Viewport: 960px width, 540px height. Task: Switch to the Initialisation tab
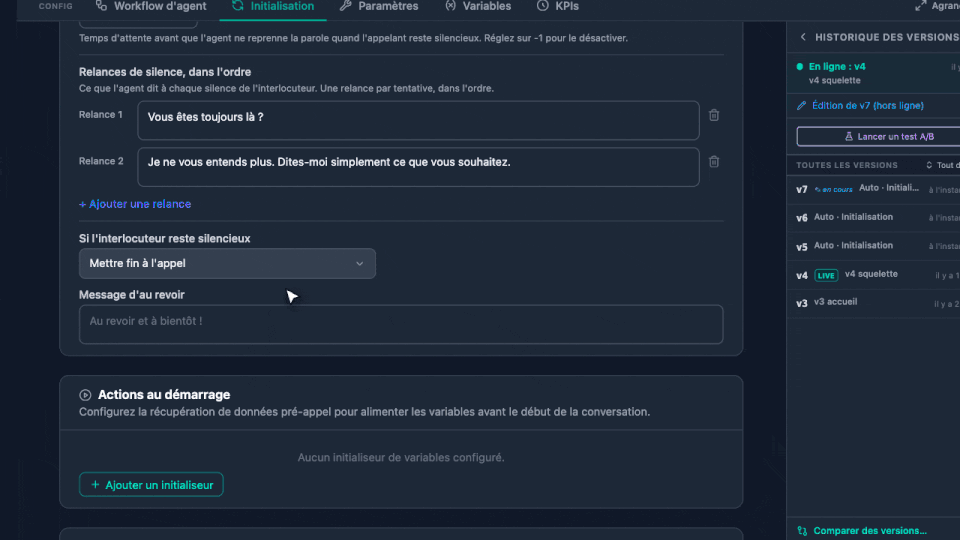[x=273, y=6]
